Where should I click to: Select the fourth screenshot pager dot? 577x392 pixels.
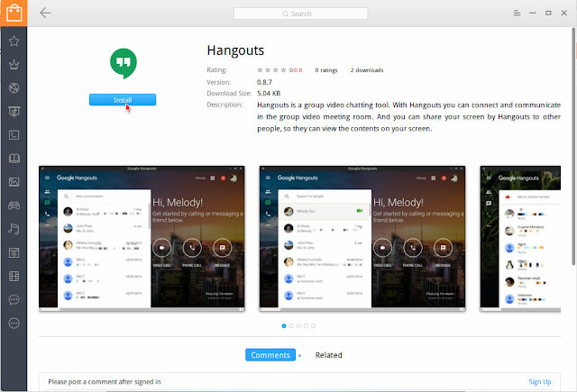[x=306, y=326]
